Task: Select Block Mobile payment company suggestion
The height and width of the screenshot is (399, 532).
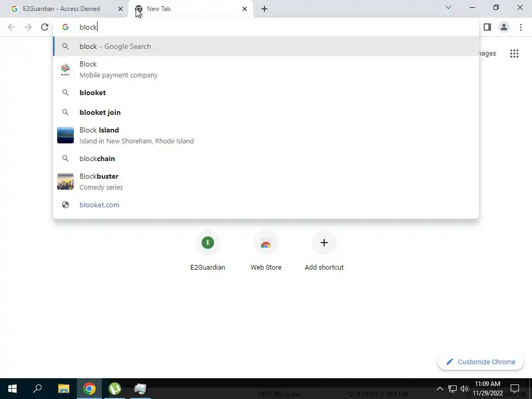Action: (266, 70)
